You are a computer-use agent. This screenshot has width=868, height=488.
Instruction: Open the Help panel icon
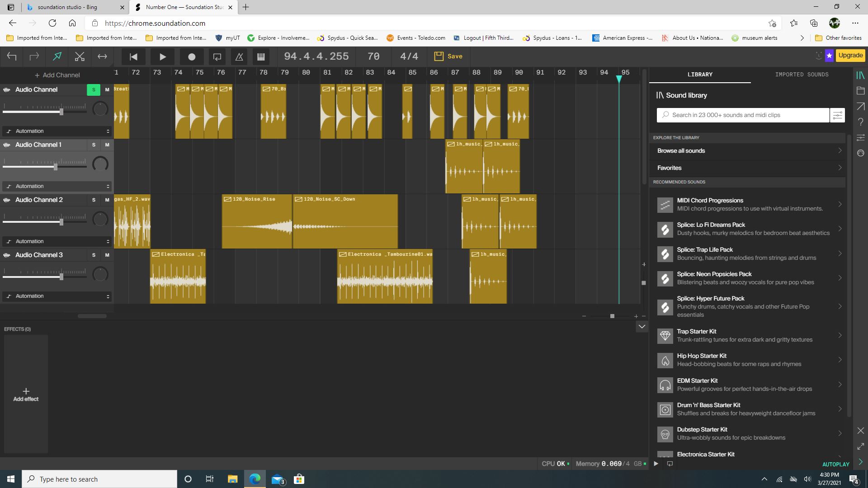point(861,122)
